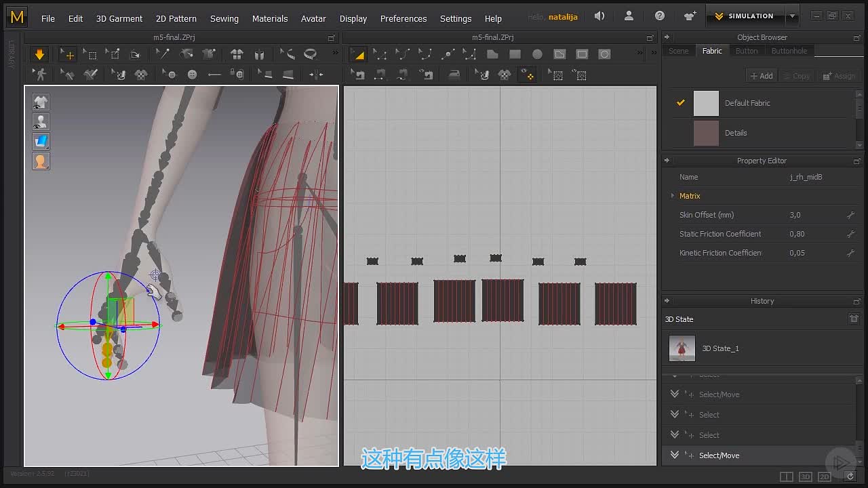The image size is (868, 488).
Task: Pick the Pin tool in 3D toolbar
Action: (x=113, y=54)
